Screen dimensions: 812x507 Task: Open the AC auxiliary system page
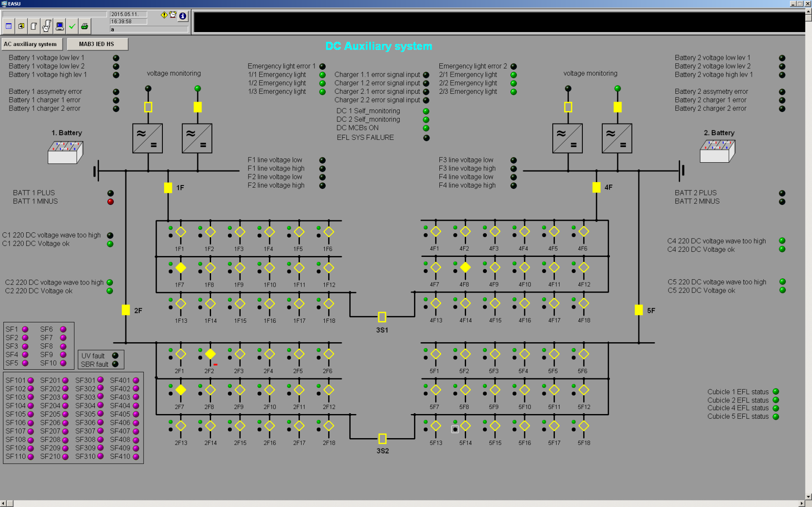32,44
